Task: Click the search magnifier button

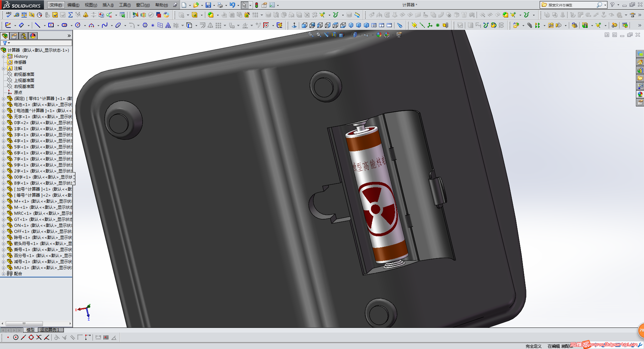Action: pyautogui.click(x=599, y=5)
